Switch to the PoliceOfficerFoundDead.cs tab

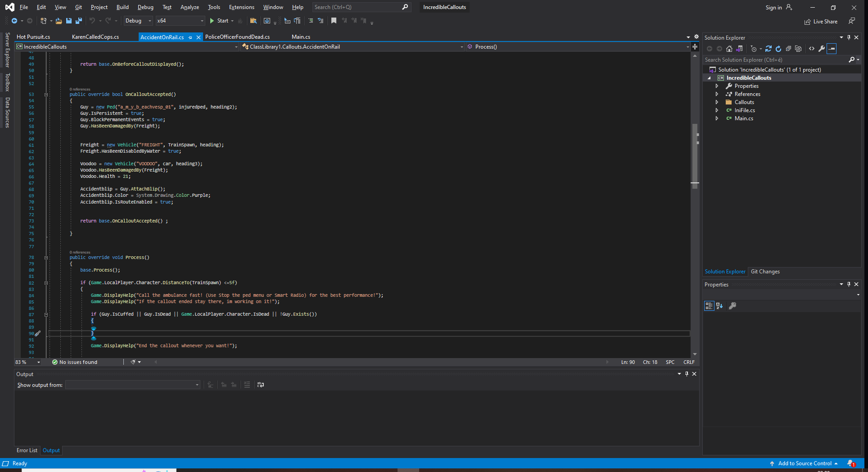(x=237, y=37)
